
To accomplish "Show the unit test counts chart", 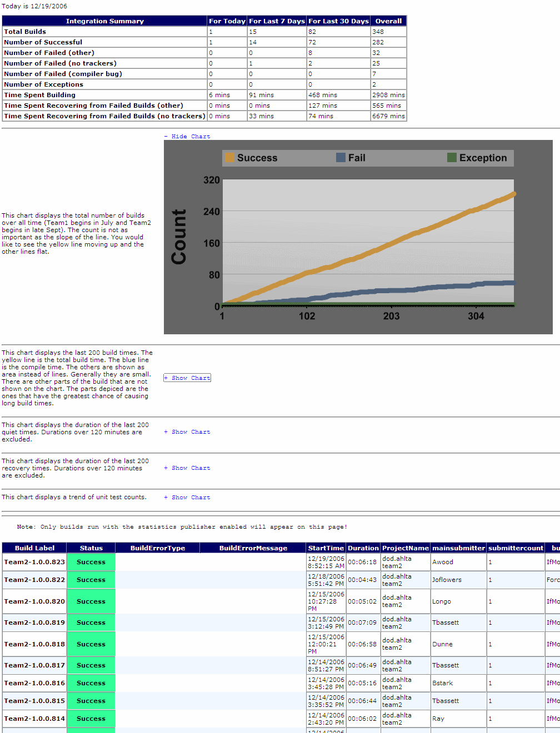I will (x=187, y=498).
